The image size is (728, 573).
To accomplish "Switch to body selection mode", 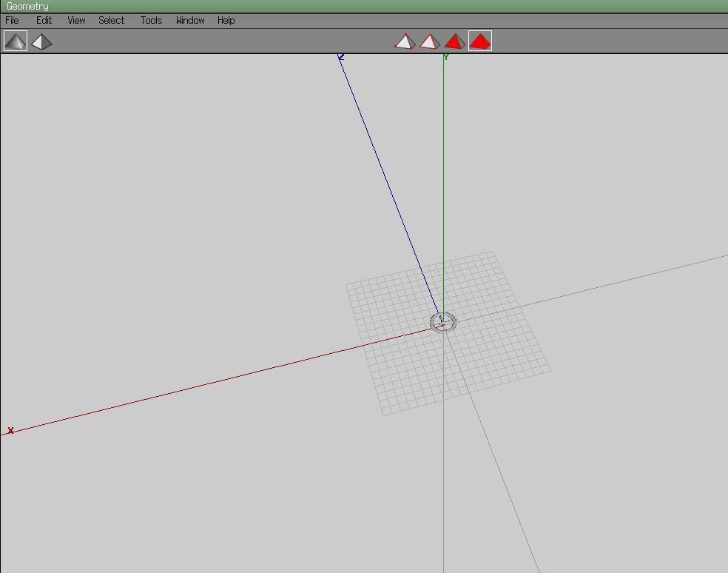I will [480, 41].
